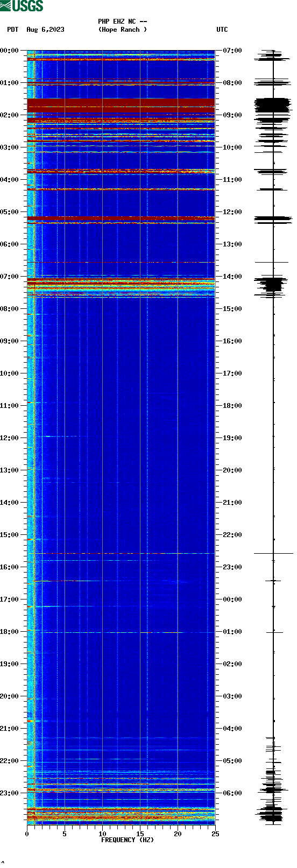Click the '03:00' PDT time label
297x868 pixels.
pyautogui.click(x=9, y=147)
